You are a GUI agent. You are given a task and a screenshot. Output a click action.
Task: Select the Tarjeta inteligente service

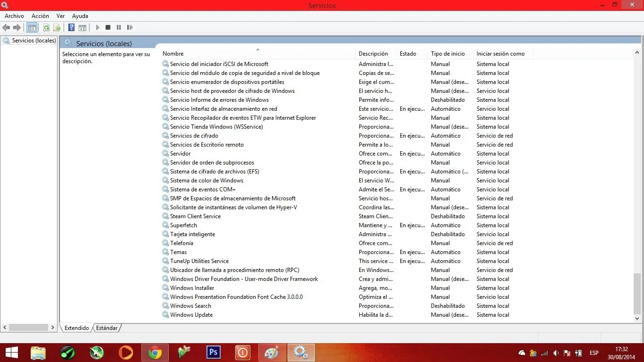pyautogui.click(x=347, y=234)
